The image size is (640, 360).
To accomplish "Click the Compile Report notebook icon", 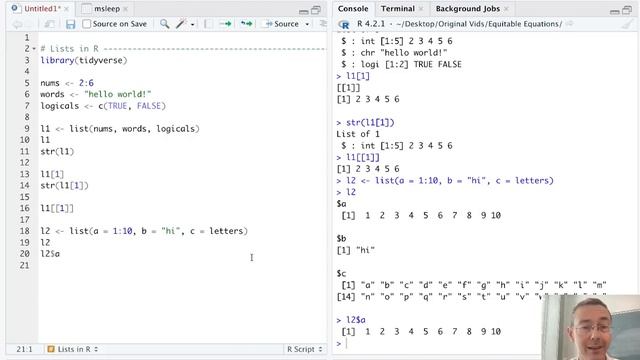I will coord(208,24).
